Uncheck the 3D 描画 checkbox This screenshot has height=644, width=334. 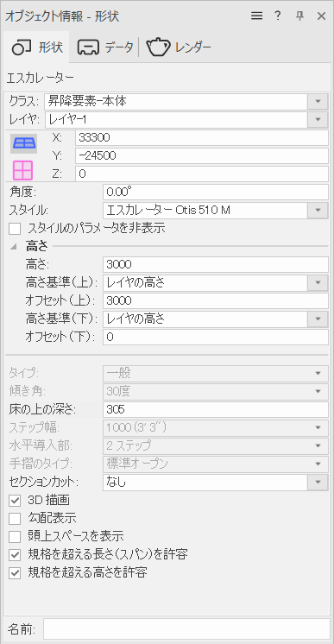click(15, 501)
